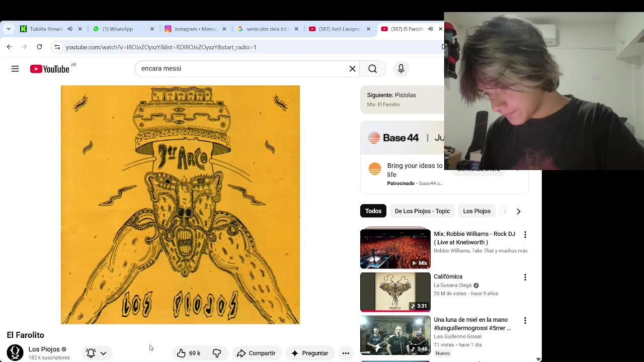Screen dimensions: 644x362
Task: Open La Gusana Ciega channel link
Action: 453,286
